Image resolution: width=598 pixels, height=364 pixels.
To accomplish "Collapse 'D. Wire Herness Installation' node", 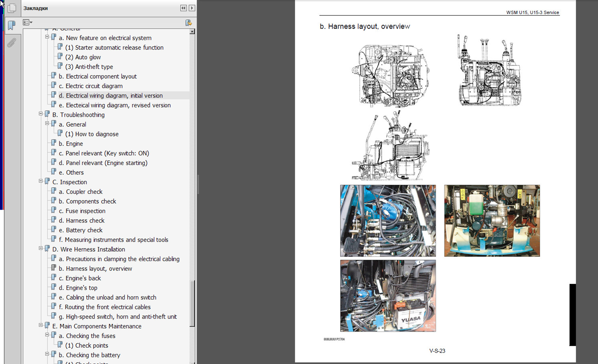I will 41,248.
